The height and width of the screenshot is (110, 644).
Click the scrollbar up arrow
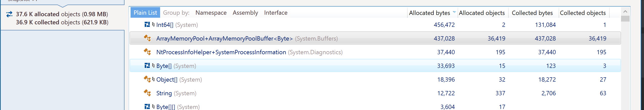click(625, 12)
